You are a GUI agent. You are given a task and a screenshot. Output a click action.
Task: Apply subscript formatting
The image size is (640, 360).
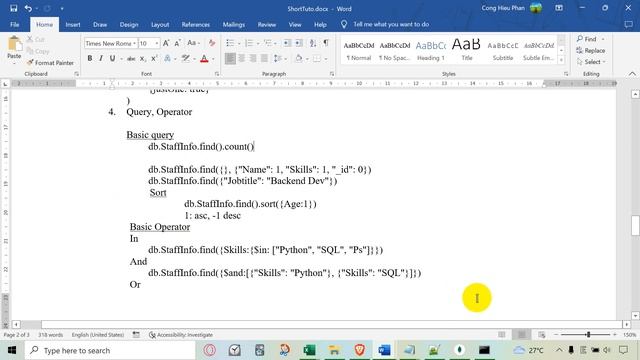click(x=142, y=59)
